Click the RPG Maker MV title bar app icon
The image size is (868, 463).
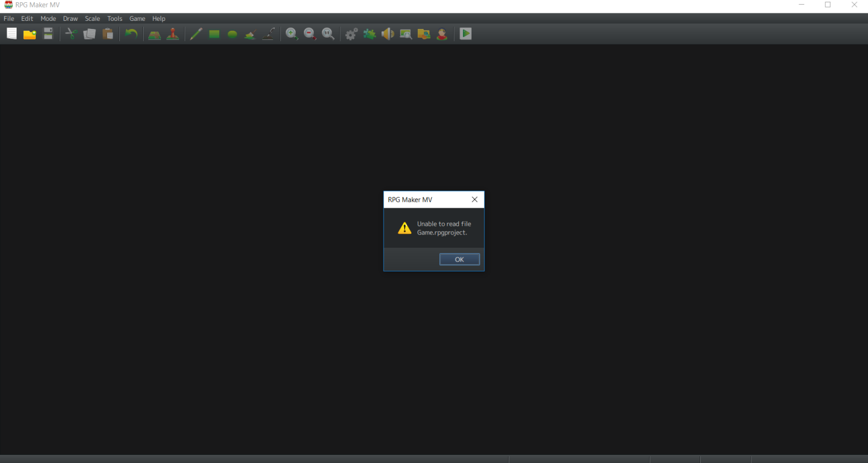pos(8,5)
